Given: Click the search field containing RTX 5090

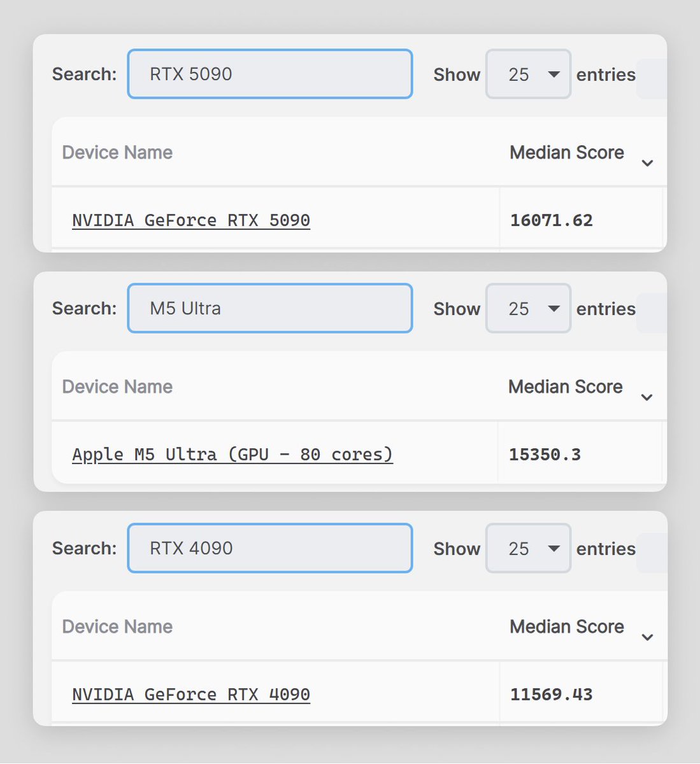Looking at the screenshot, I should 270,74.
